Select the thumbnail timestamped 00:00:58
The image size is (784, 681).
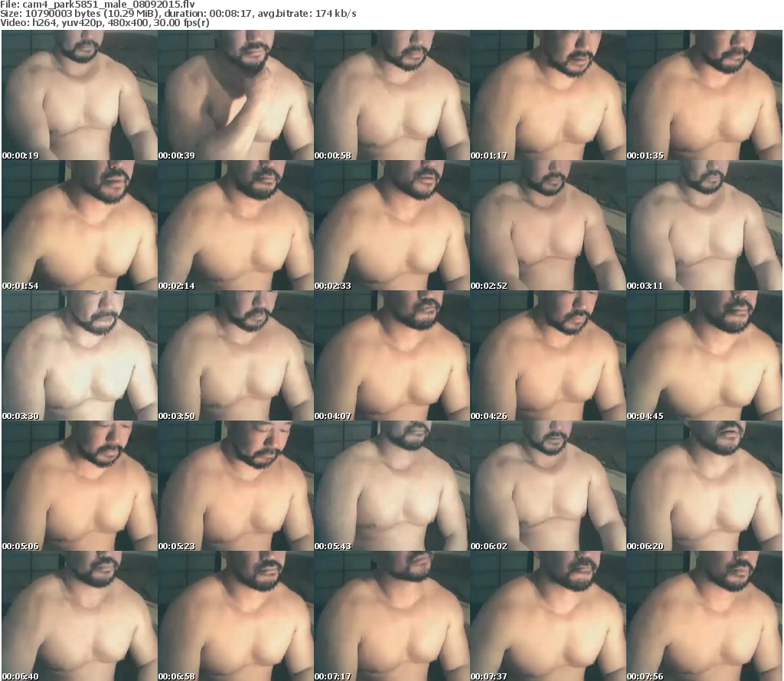[x=391, y=95]
